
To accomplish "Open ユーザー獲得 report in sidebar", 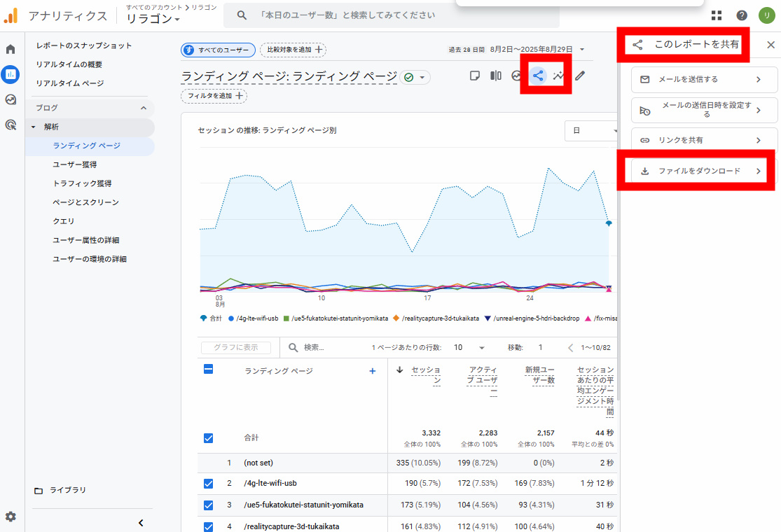I will tap(75, 164).
